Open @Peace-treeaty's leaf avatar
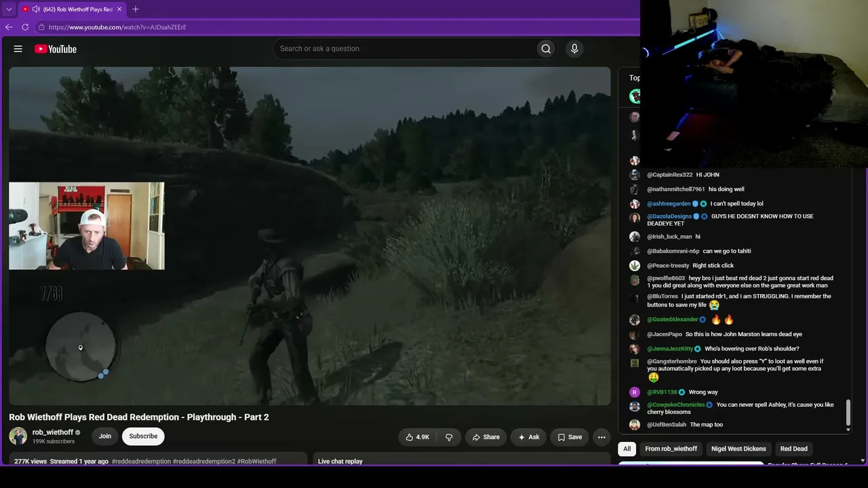 point(635,266)
